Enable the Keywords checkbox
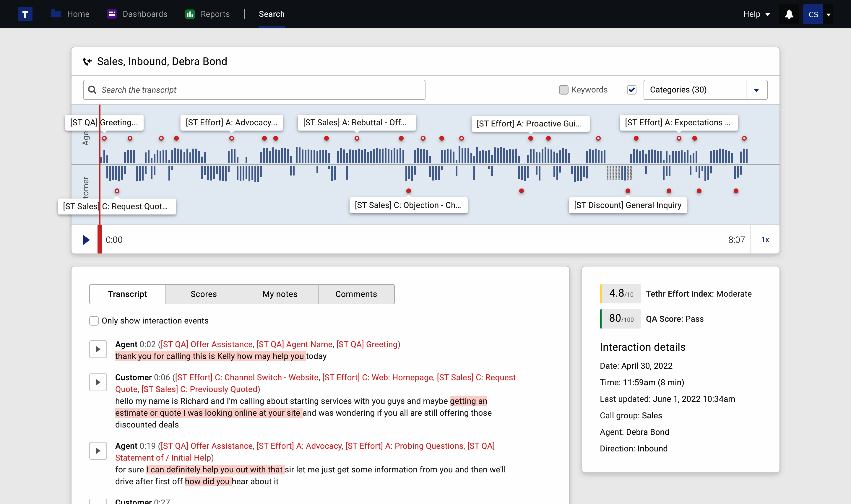Viewport: 851px width, 504px height. click(564, 90)
